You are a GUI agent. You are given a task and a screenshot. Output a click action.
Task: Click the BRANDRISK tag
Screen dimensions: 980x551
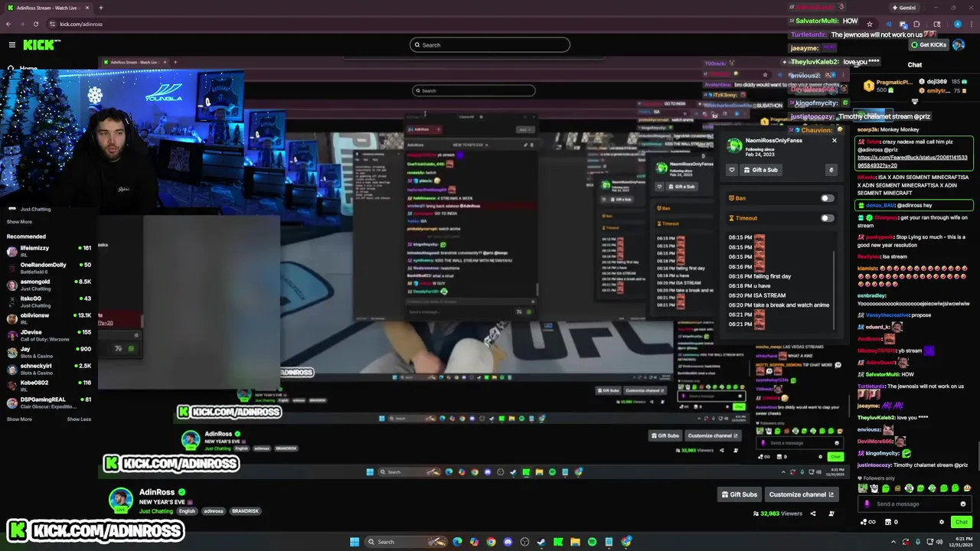246,511
